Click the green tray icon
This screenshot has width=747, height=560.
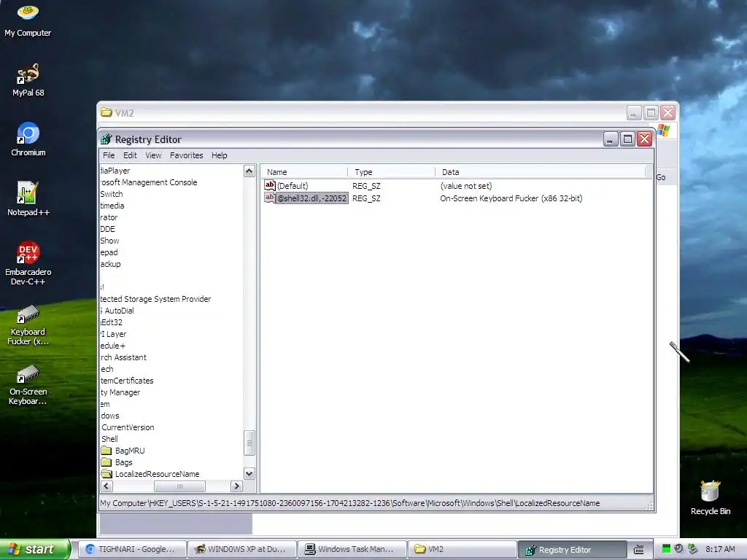coord(666,549)
